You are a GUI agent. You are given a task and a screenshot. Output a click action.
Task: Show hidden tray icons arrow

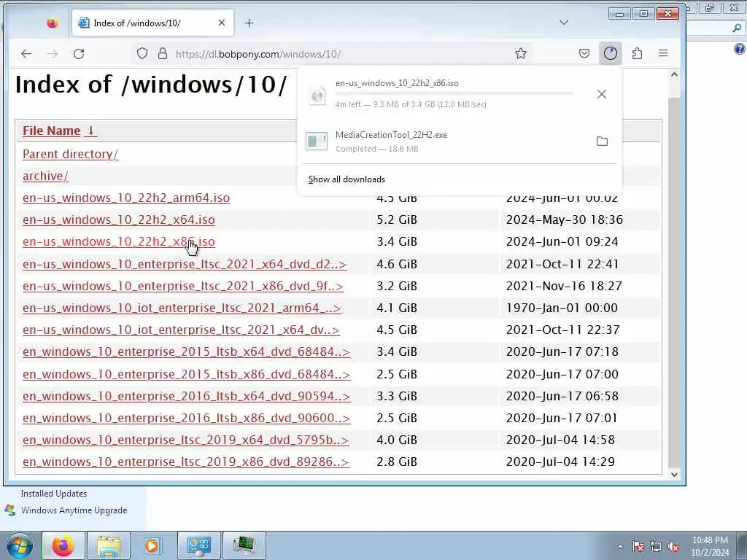620,547
